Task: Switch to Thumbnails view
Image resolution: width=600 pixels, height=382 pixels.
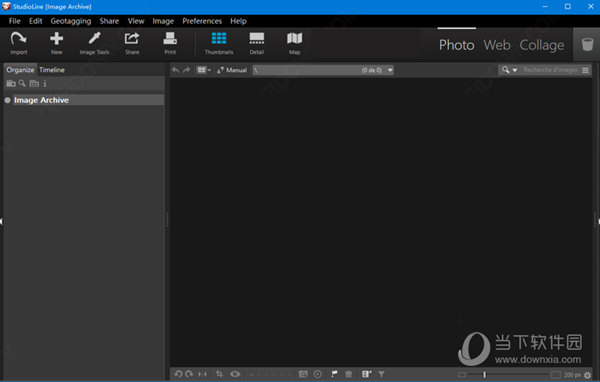Action: click(218, 43)
